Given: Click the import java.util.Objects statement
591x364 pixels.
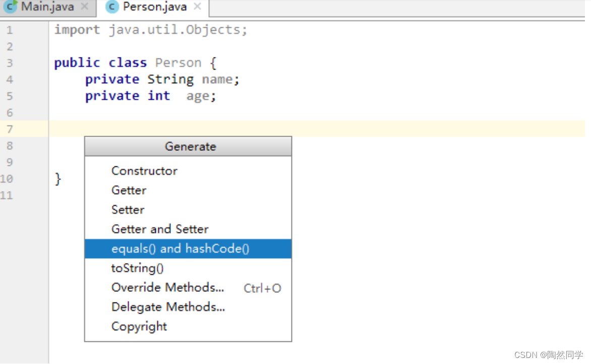Looking at the screenshot, I should click(151, 30).
